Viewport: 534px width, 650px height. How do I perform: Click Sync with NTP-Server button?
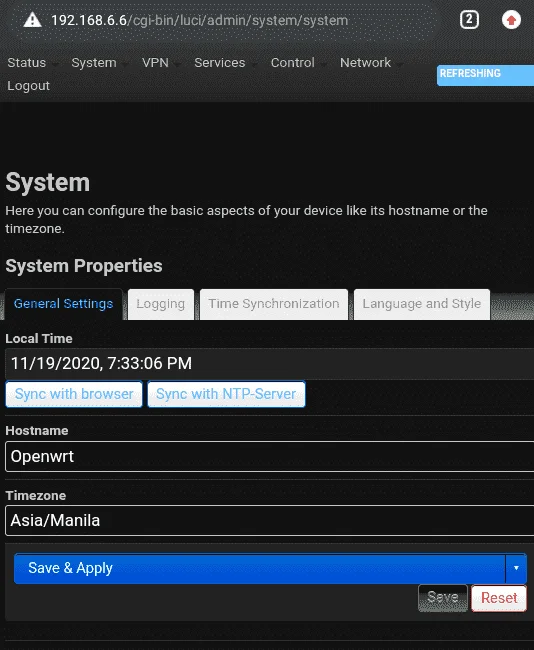click(226, 394)
